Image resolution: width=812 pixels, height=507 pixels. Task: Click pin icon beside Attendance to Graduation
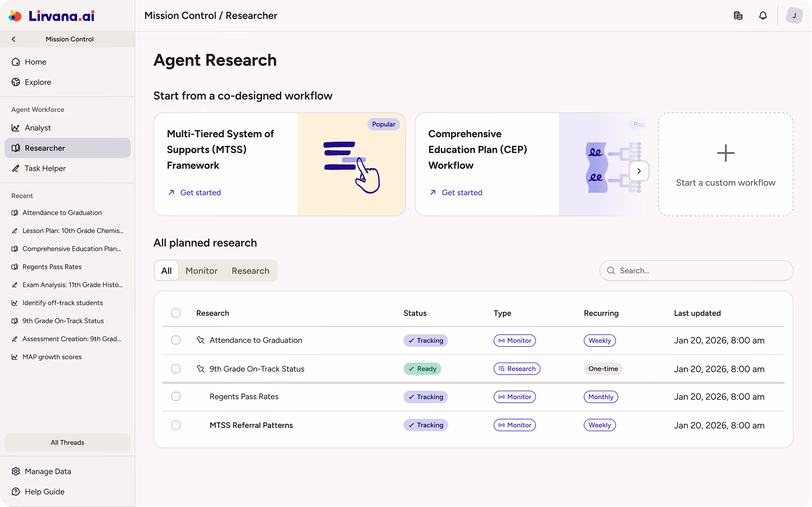pos(200,340)
